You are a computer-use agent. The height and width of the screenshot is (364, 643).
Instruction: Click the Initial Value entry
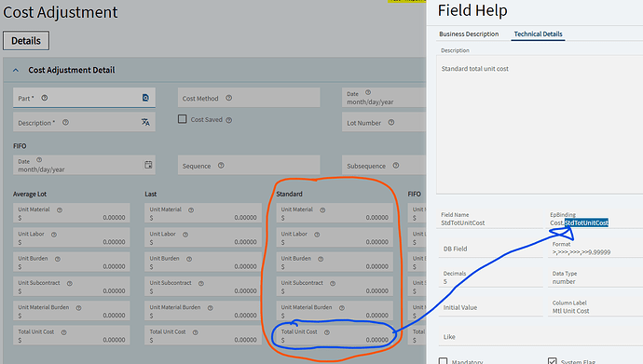[x=490, y=307]
